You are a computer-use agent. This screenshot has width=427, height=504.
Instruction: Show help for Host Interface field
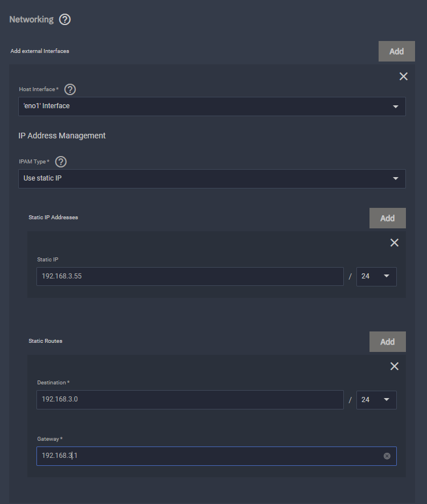[70, 89]
